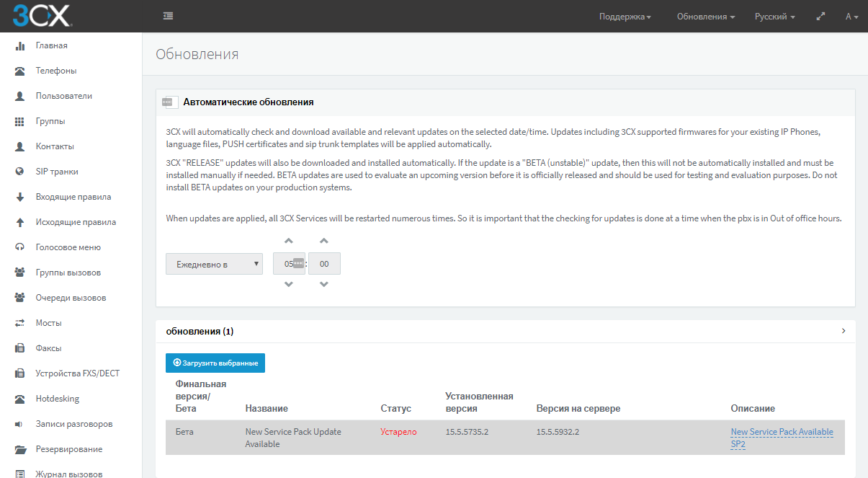868x478 pixels.
Task: Click installed version 15.5.5735.2
Action: (467, 432)
